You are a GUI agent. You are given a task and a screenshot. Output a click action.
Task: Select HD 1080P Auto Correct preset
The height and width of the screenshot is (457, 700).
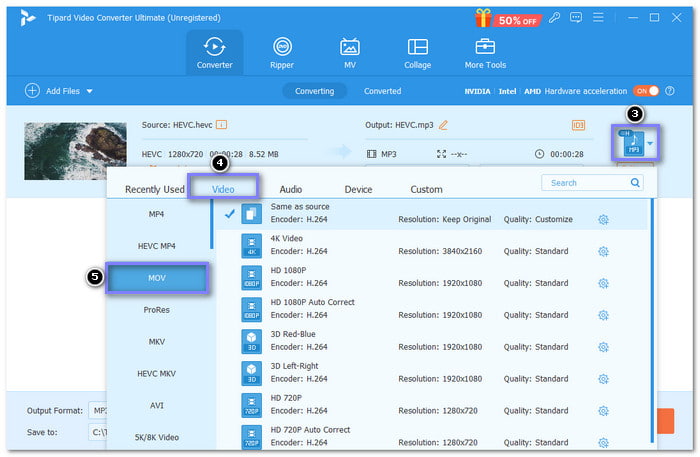[432, 309]
